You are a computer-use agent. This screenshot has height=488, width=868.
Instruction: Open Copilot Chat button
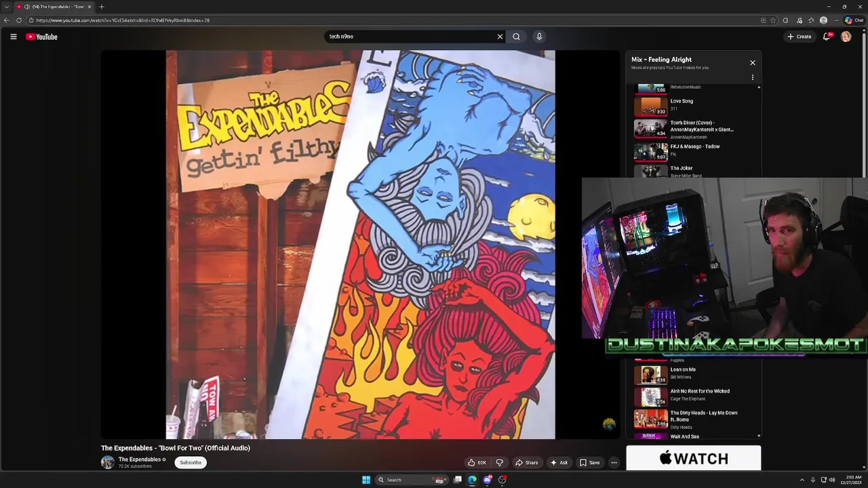[854, 20]
